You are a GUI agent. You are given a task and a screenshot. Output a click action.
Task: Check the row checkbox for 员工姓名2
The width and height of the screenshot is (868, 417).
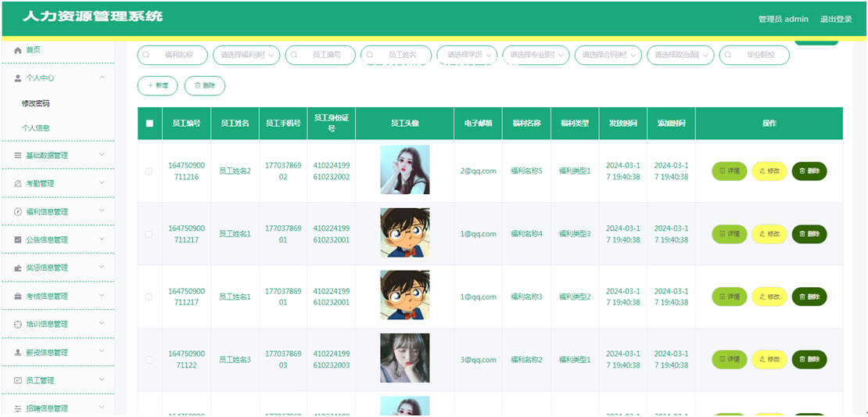pyautogui.click(x=149, y=171)
